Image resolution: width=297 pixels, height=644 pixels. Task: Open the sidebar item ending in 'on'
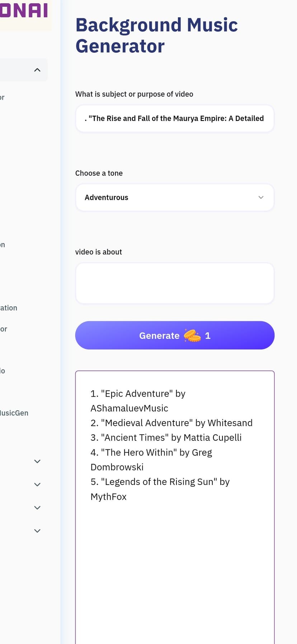(x=3, y=245)
